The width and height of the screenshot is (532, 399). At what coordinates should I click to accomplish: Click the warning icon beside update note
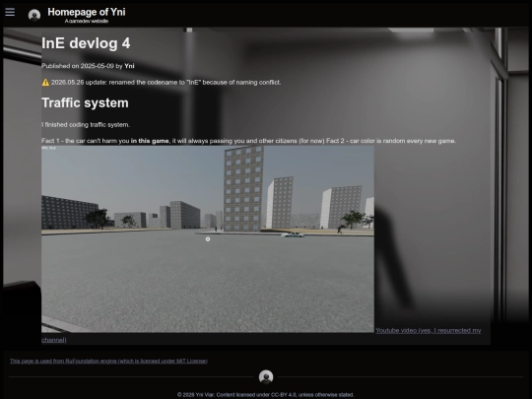point(45,83)
